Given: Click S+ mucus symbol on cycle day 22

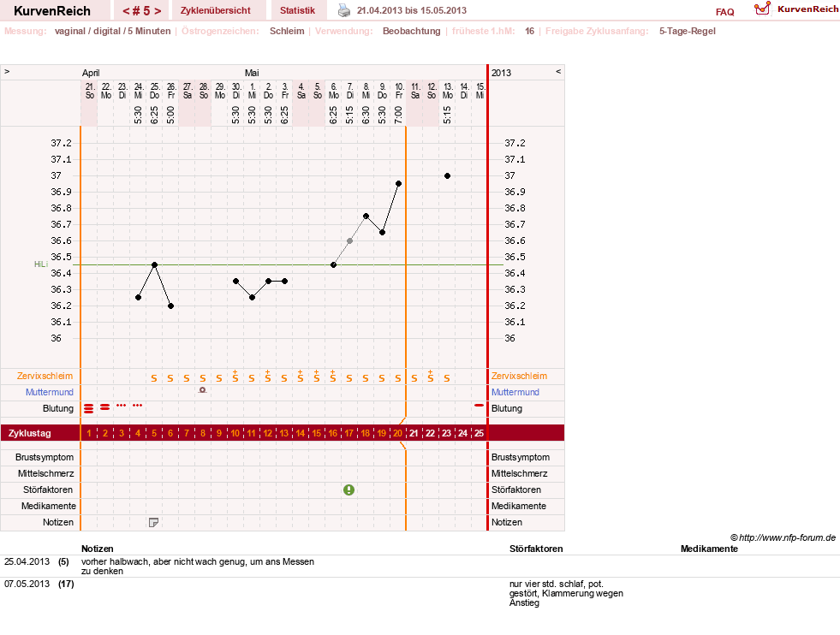Looking at the screenshot, I should pos(430,376).
